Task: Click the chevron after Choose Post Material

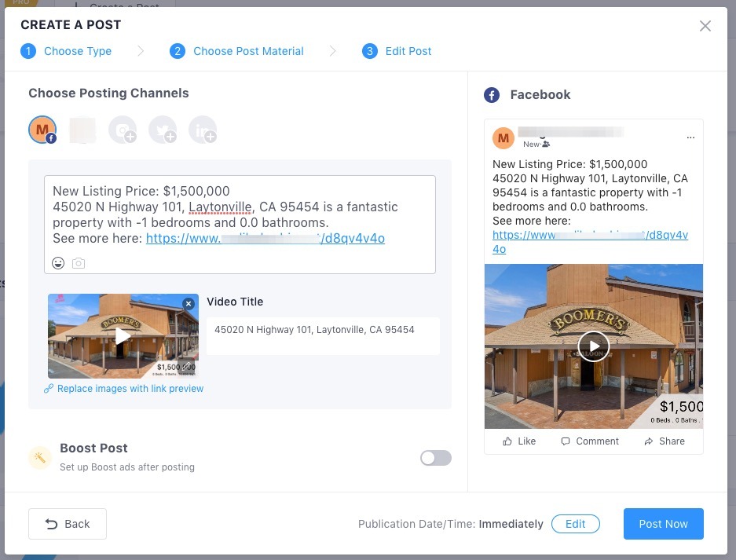Action: coord(333,51)
